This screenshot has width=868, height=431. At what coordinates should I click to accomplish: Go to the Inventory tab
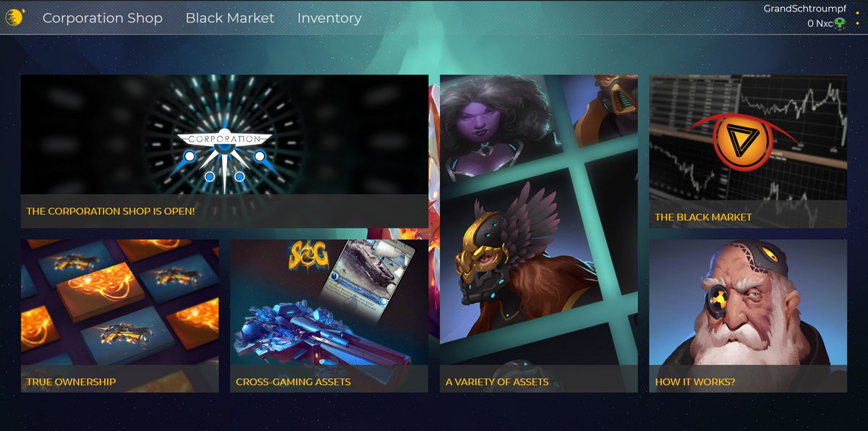click(329, 18)
